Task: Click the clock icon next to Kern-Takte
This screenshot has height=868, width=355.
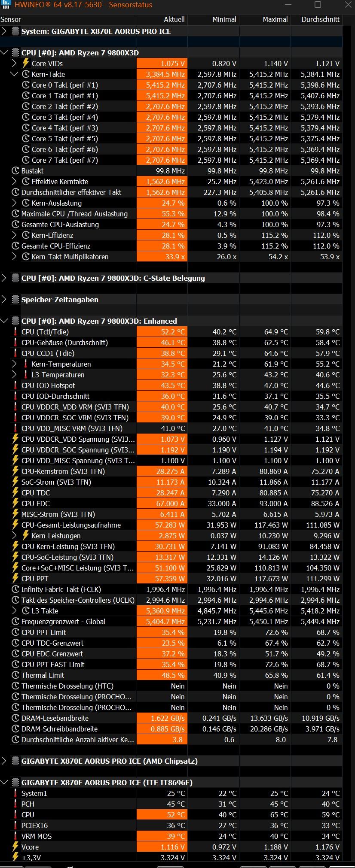Action: [25, 74]
